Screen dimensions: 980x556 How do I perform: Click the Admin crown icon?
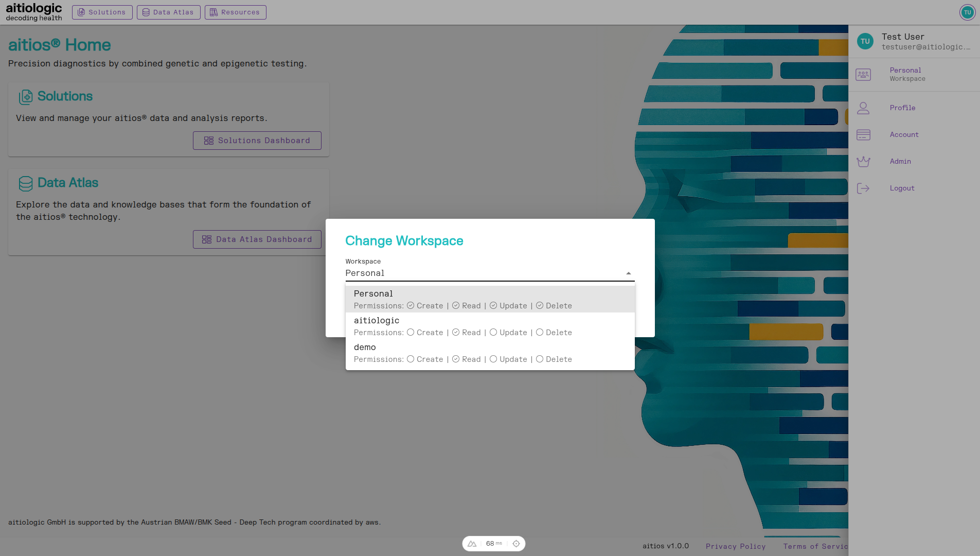pos(863,162)
